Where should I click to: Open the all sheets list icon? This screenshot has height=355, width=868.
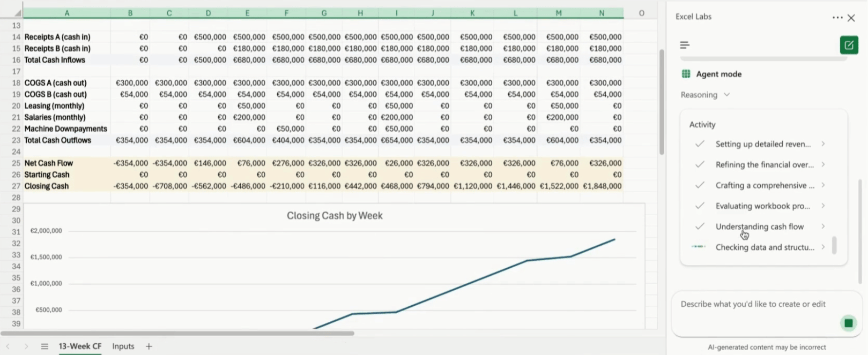coord(44,346)
